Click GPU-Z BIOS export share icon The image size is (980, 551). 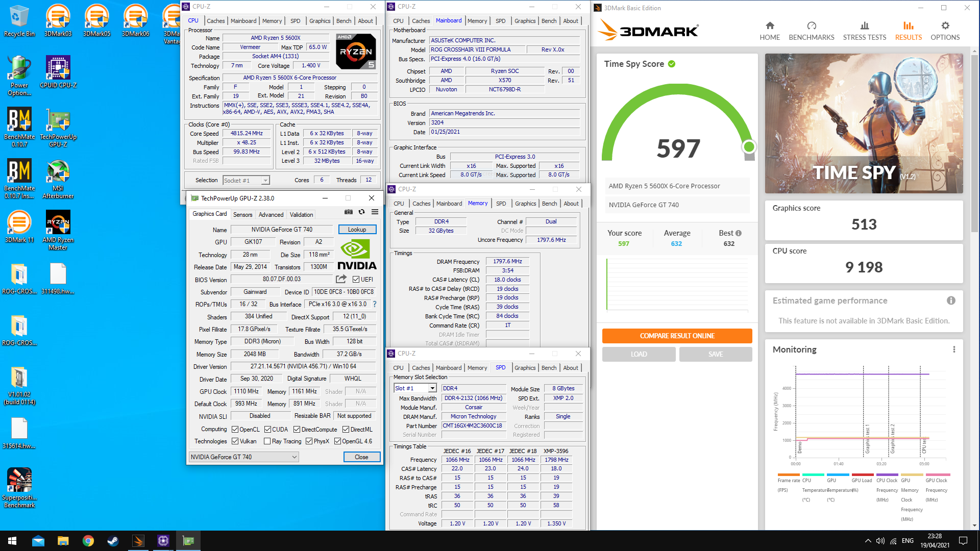click(x=341, y=279)
